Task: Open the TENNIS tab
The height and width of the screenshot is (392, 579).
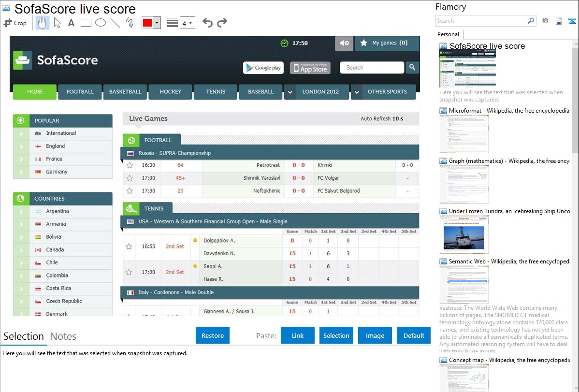Action: pyautogui.click(x=216, y=92)
